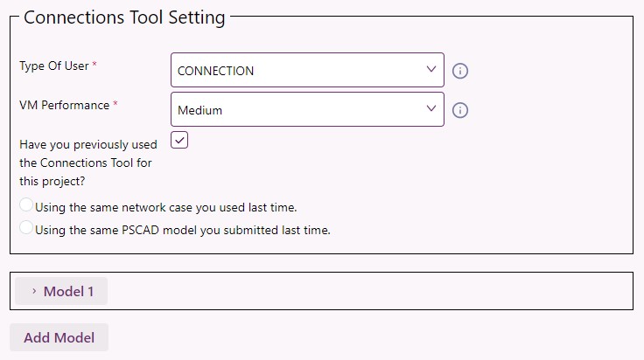Click the chevron arrow in Medium dropdown
This screenshot has height=360, width=644.
click(430, 108)
